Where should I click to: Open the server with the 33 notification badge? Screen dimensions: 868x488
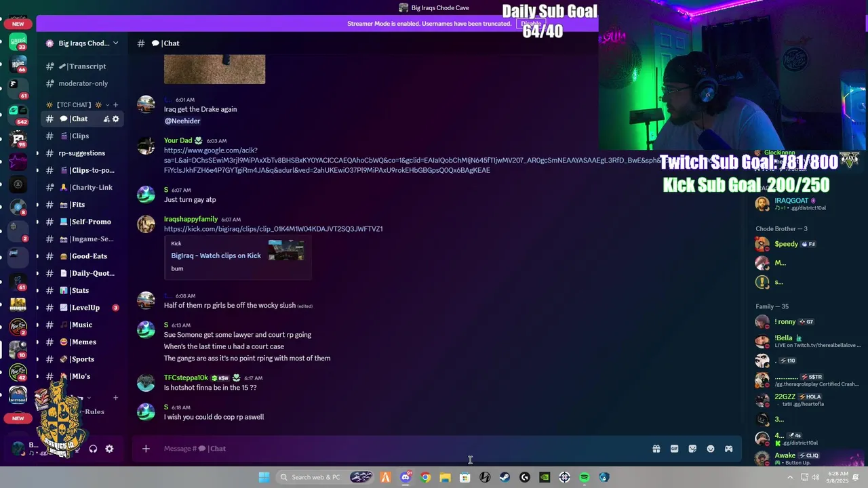[x=18, y=43]
